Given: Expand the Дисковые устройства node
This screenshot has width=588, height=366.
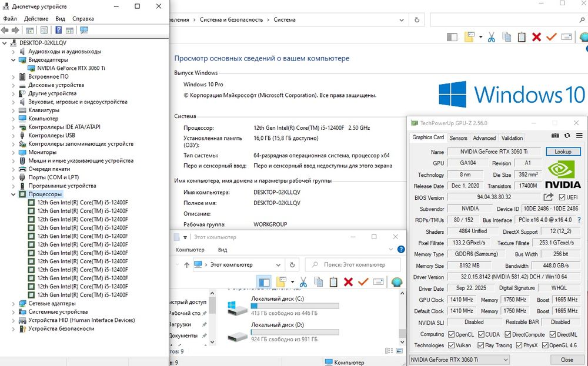Looking at the screenshot, I should [x=14, y=85].
